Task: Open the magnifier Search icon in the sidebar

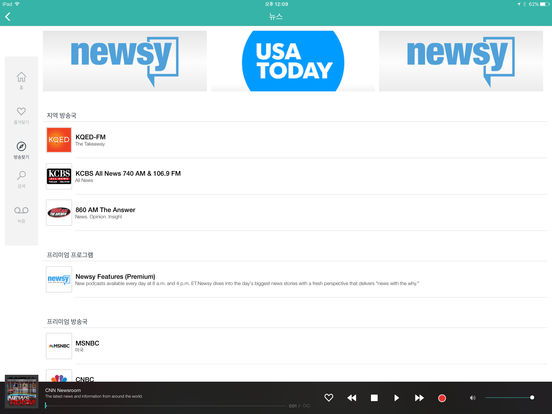Action: coord(21,175)
